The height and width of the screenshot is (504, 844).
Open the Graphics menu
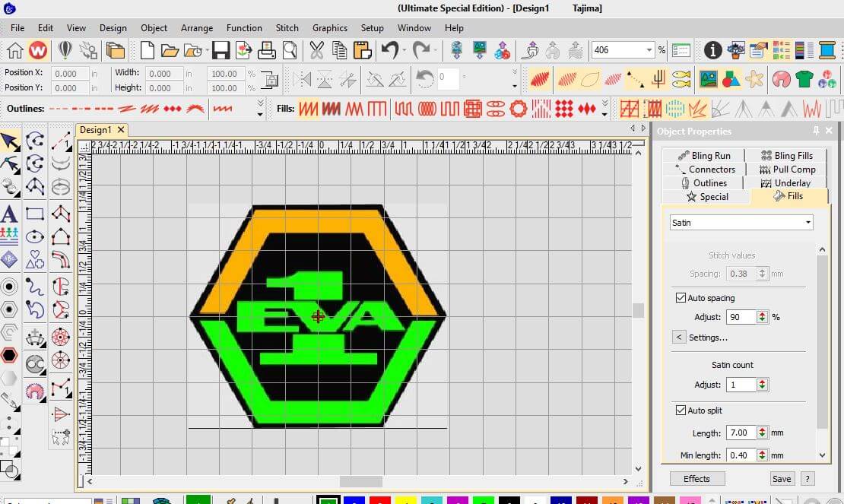(x=329, y=28)
